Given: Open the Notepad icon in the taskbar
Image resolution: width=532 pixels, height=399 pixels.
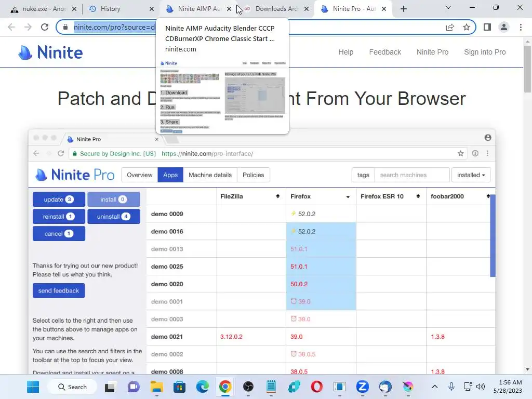Looking at the screenshot, I should click(x=271, y=387).
